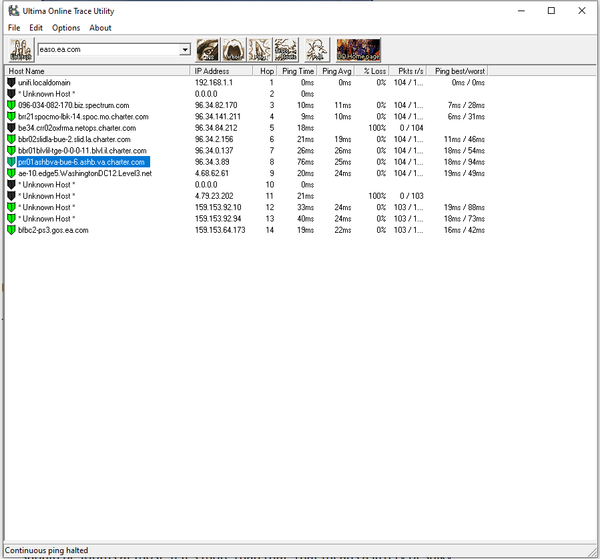Image resolution: width=600 pixels, height=559 pixels.
Task: Click the shield icon for hop 2 Unknown Host
Action: click(x=11, y=94)
